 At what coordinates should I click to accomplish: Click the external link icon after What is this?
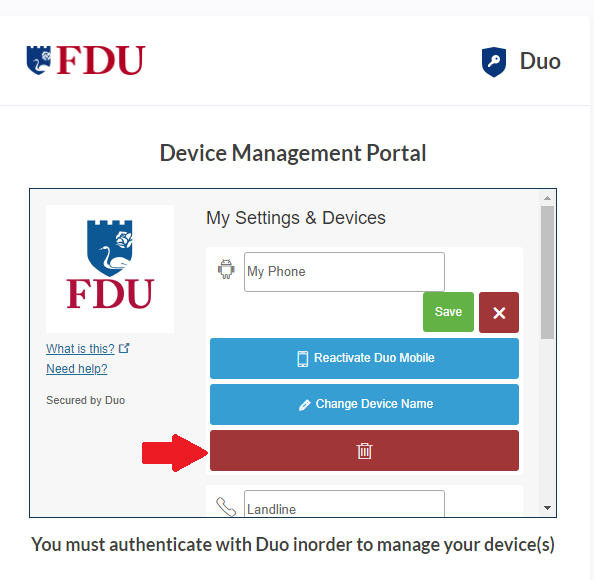tap(124, 348)
